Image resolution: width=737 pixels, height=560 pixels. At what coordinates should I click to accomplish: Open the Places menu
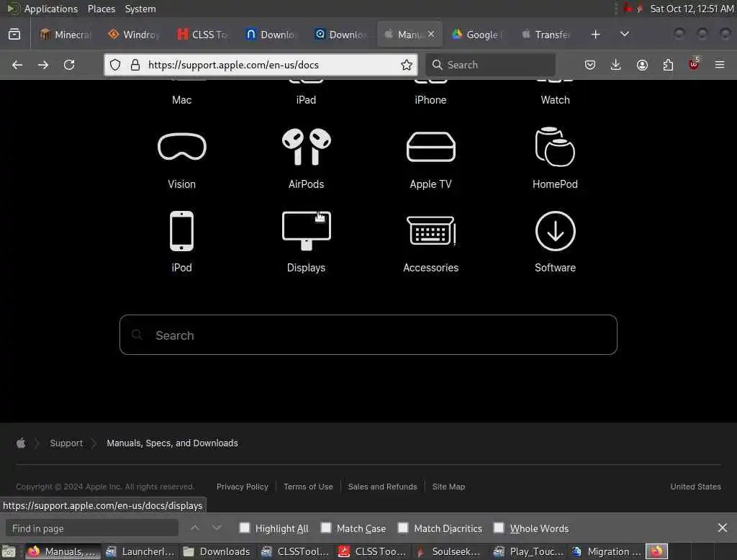101,9
